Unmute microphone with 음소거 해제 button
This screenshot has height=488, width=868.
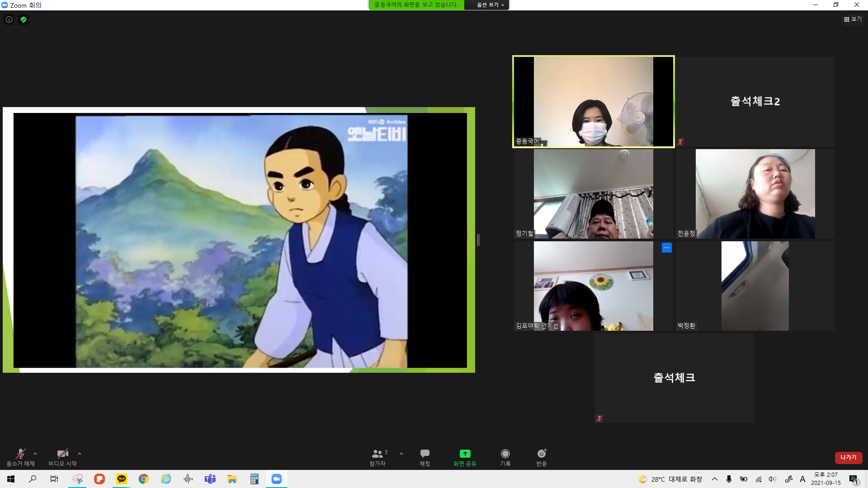pos(20,457)
